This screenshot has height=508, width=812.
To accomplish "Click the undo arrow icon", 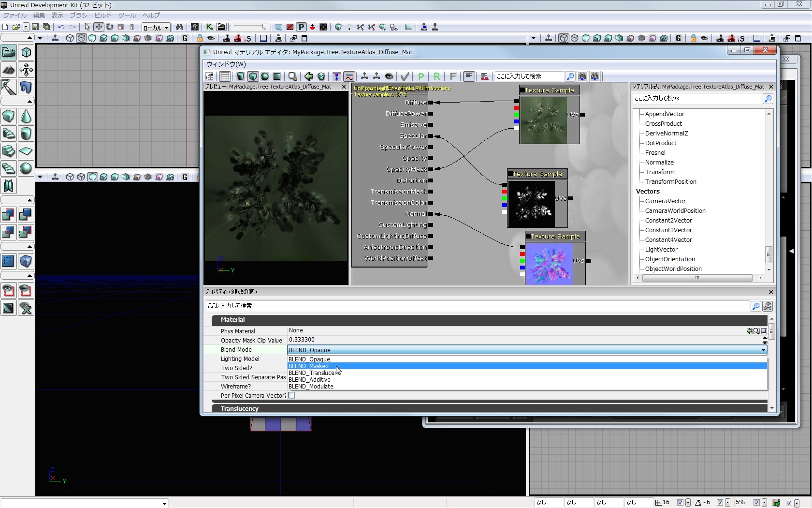I will (x=61, y=27).
